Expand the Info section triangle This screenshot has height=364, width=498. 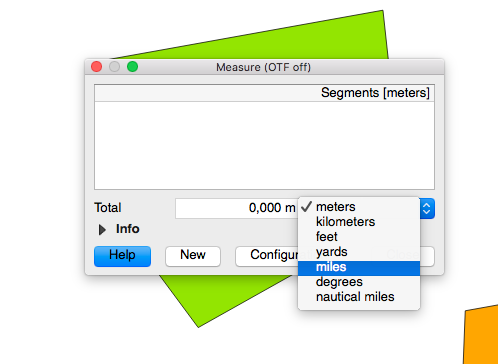102,229
